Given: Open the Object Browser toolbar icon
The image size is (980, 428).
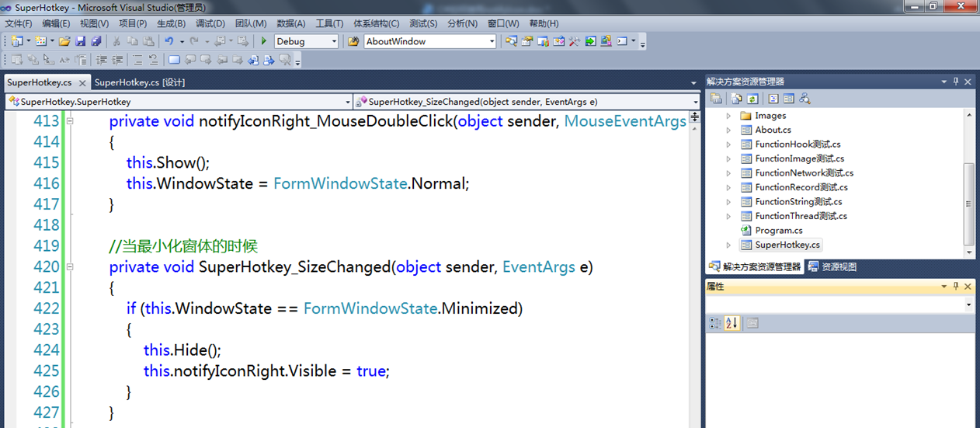Looking at the screenshot, I should (x=558, y=41).
